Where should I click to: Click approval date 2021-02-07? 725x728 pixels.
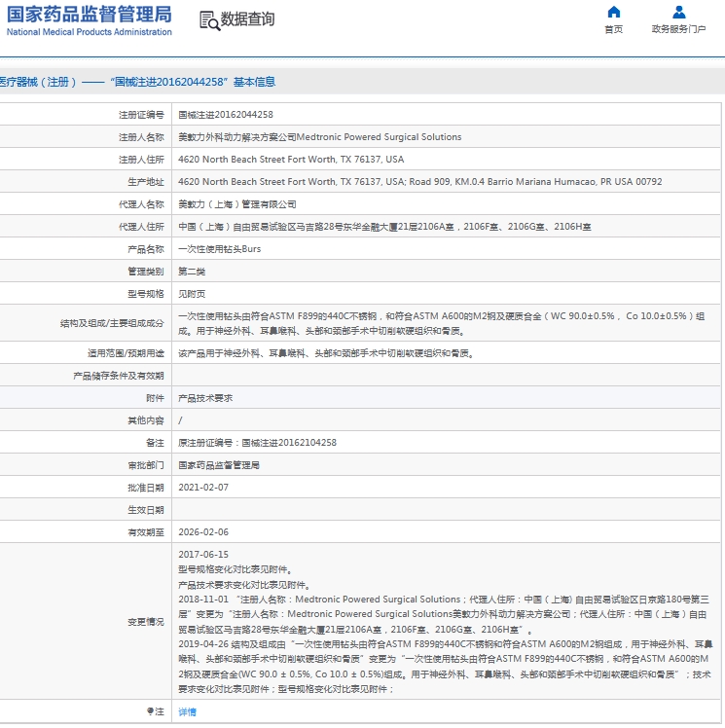pyautogui.click(x=203, y=488)
